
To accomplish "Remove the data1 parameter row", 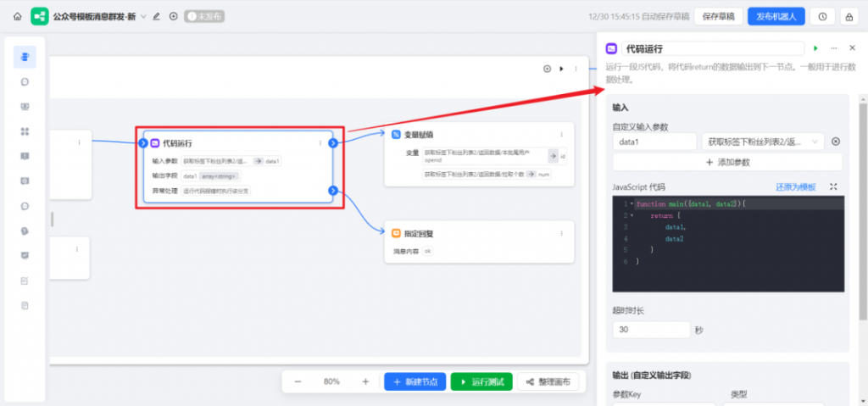I will click(836, 142).
